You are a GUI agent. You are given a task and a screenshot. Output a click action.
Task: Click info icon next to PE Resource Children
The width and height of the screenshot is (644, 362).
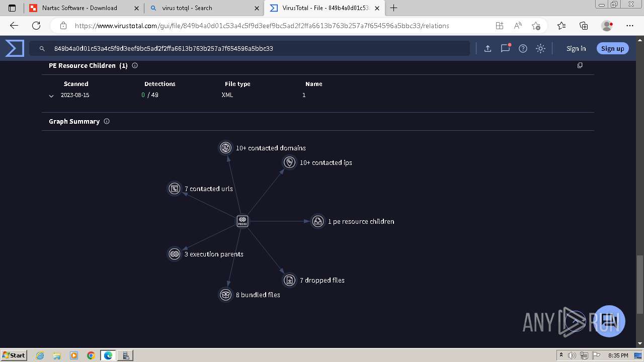(135, 65)
